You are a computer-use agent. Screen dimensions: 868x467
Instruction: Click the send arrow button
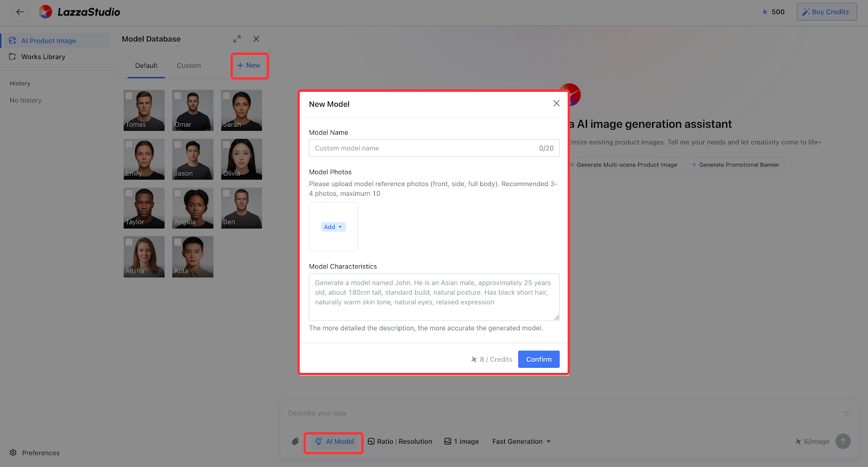tap(843, 442)
